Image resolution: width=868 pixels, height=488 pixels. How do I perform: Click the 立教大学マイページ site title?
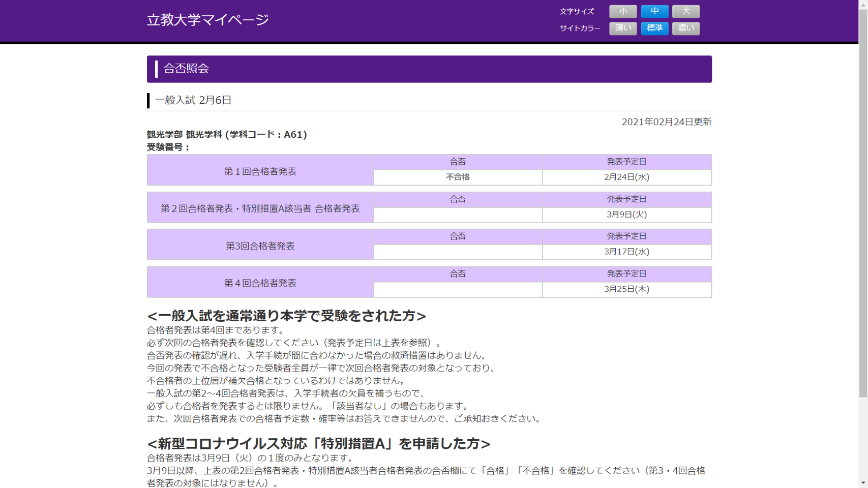point(207,20)
